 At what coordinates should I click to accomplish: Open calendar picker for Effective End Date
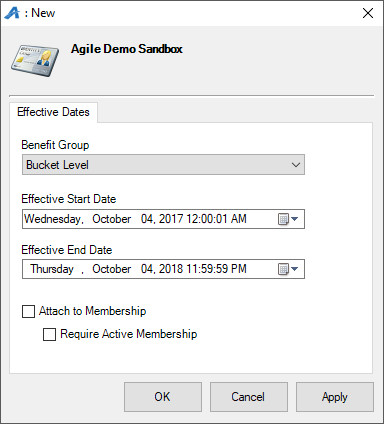(x=288, y=269)
